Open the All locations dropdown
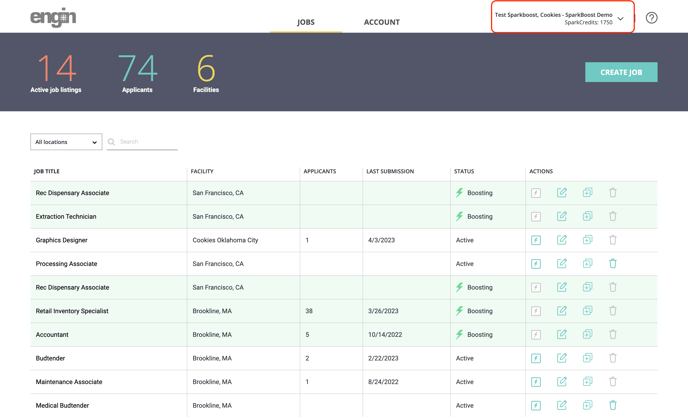Viewport: 688px width, 417px height. [66, 142]
